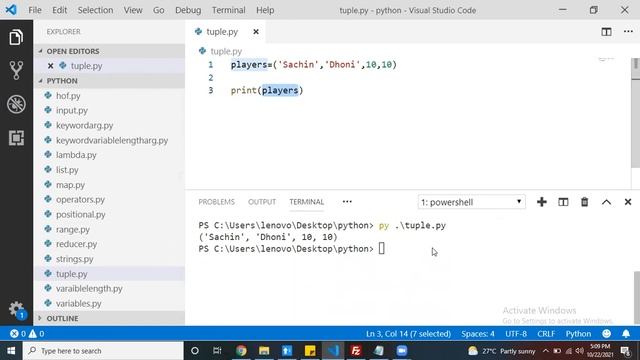Open the Extensions view

pos(16,138)
